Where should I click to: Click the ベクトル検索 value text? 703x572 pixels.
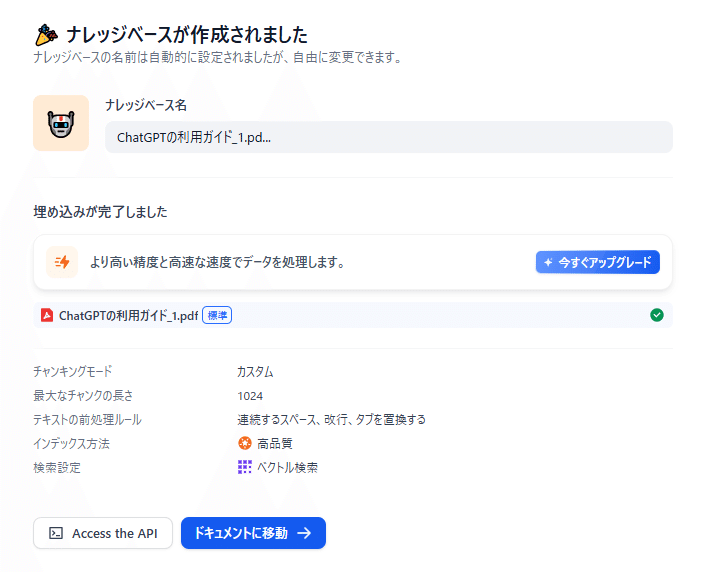[x=287, y=468]
